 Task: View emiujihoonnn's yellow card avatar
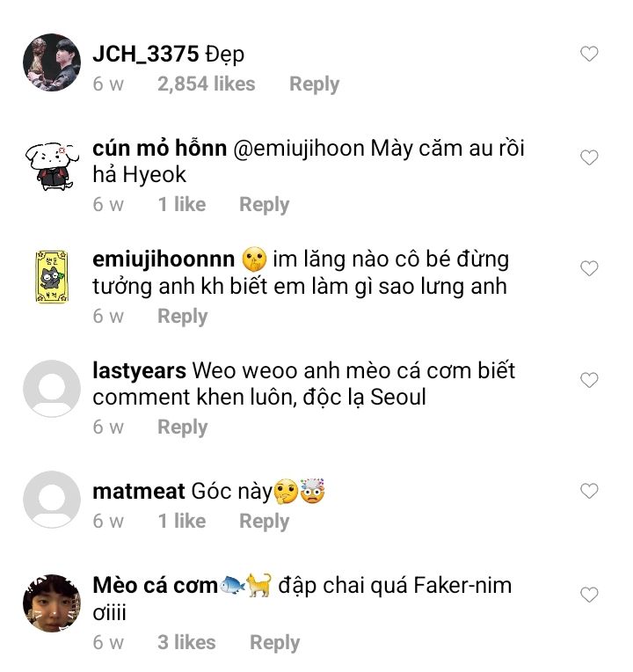(51, 278)
